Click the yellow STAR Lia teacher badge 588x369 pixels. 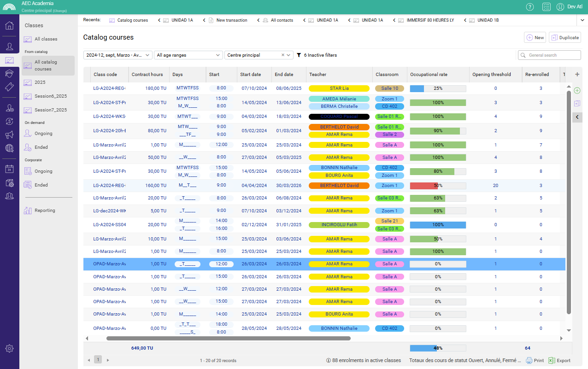point(339,88)
